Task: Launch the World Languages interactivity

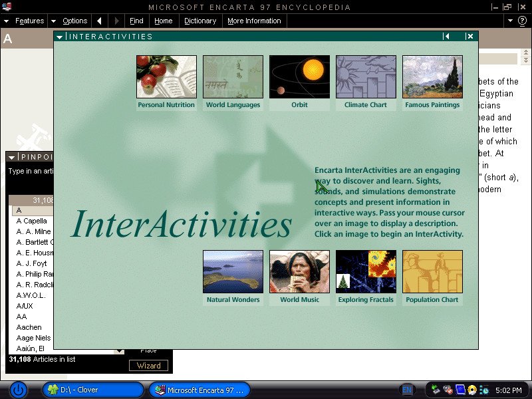Action: coord(233,77)
